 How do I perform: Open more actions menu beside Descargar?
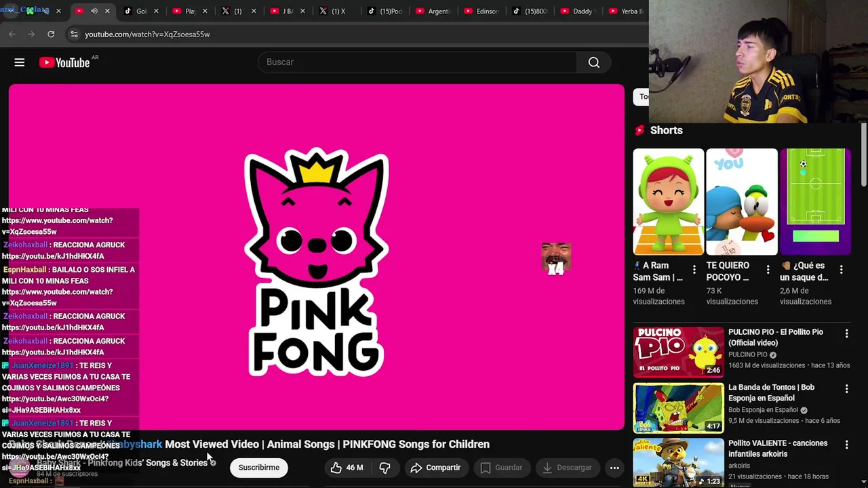pos(614,468)
